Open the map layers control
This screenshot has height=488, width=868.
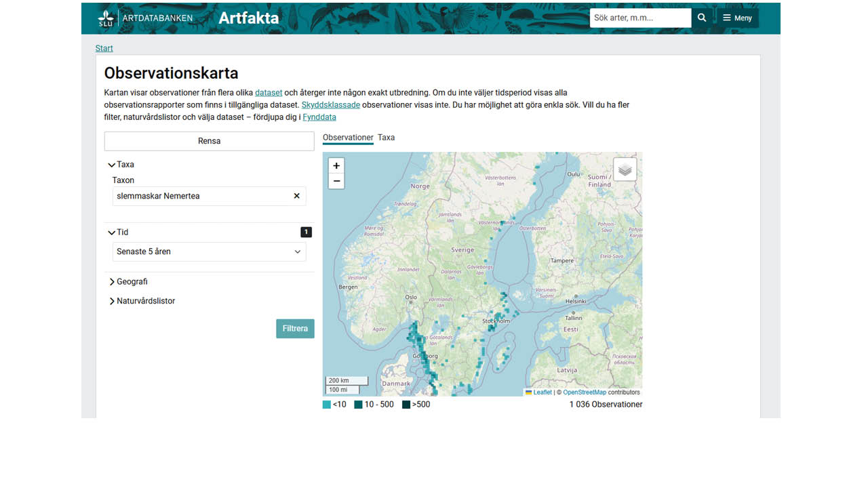click(x=625, y=169)
